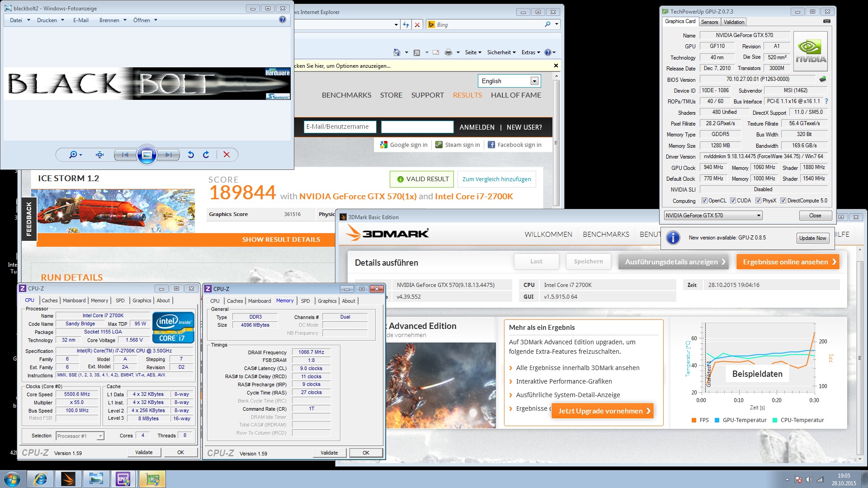This screenshot has width=868, height=488.
Task: Open Internet Explorer from the taskbar
Action: (x=41, y=479)
